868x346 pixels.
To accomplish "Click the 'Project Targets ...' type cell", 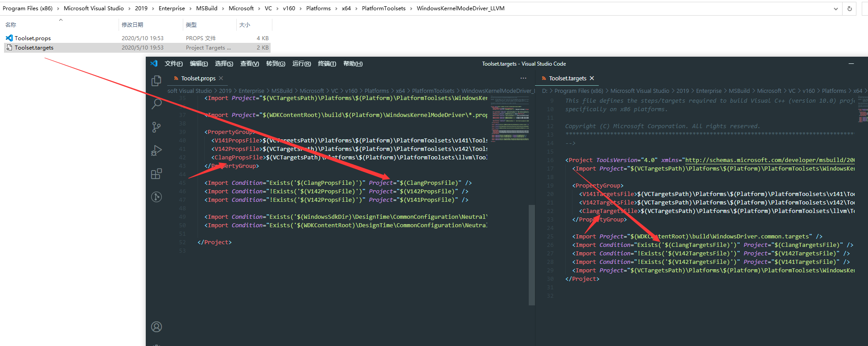I will pyautogui.click(x=208, y=48).
